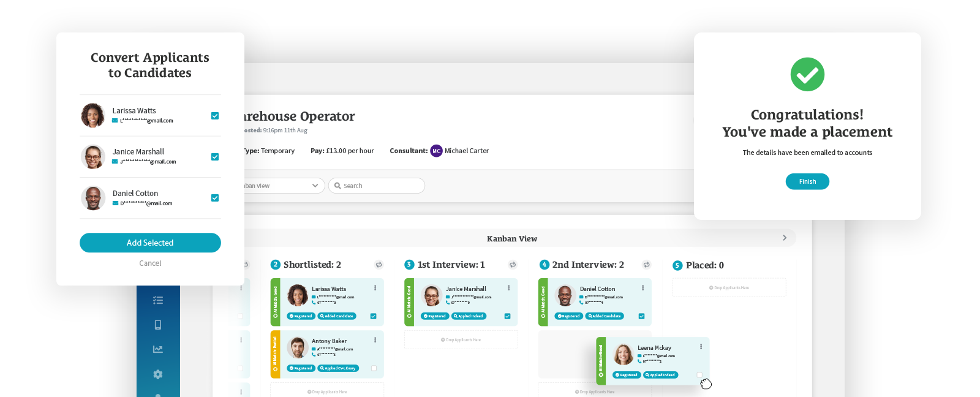Click the Add Selected button
980x397 pixels.
click(x=150, y=243)
